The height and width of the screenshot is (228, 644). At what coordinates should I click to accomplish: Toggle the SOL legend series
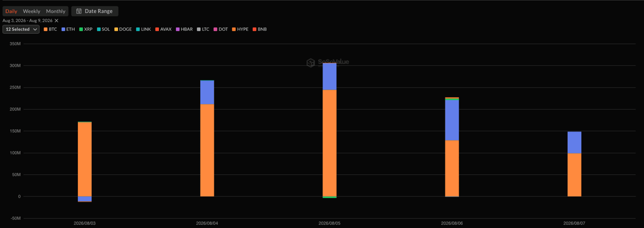coord(104,30)
